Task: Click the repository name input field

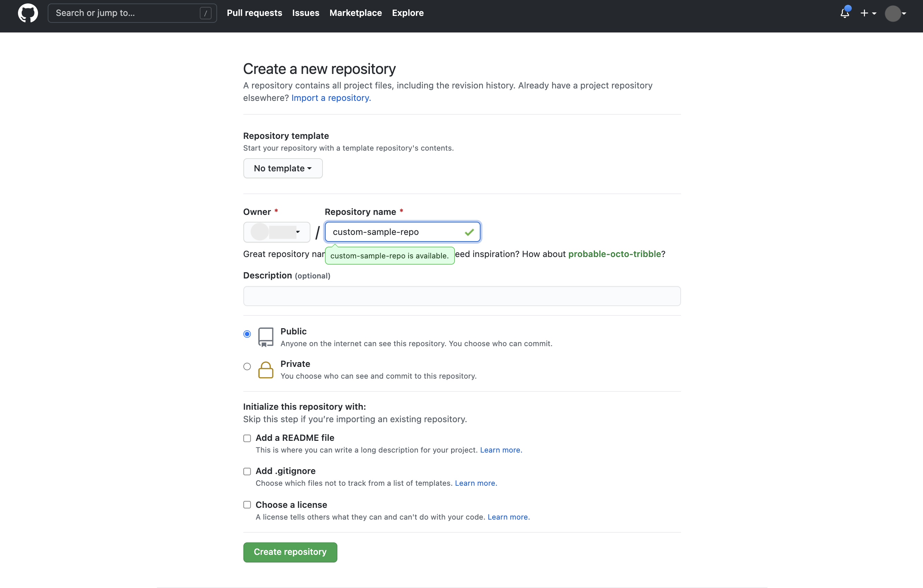Action: tap(402, 231)
